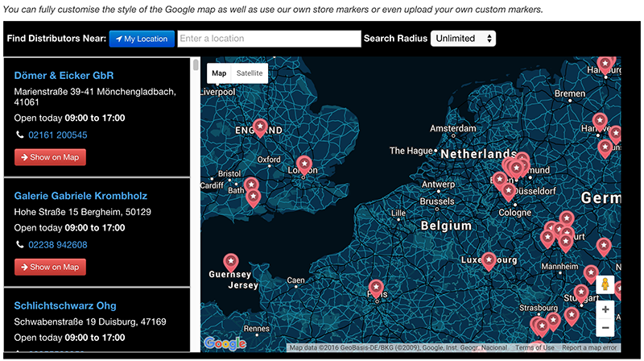644x361 pixels.
Task: Click the Netherlands country label
Action: [478, 154]
